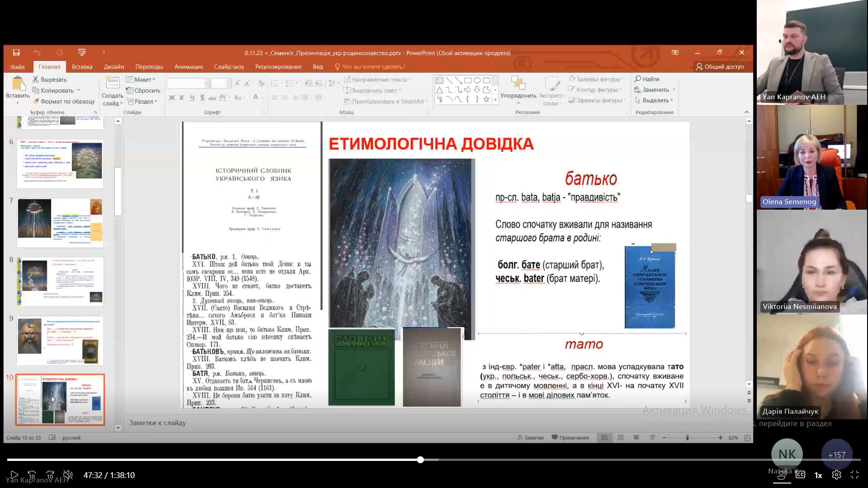Click the Примечания comments button
868x488 pixels.
(570, 437)
